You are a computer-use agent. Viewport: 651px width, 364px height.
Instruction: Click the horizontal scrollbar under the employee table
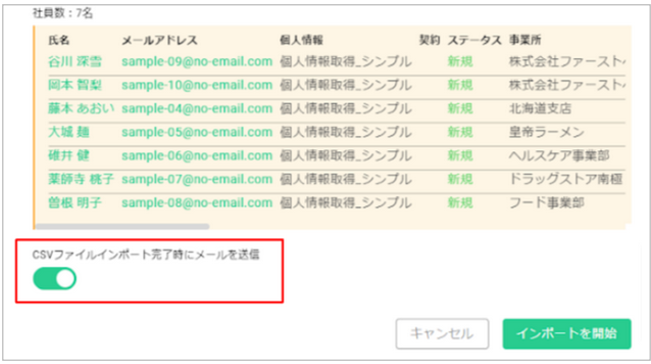pos(122,227)
